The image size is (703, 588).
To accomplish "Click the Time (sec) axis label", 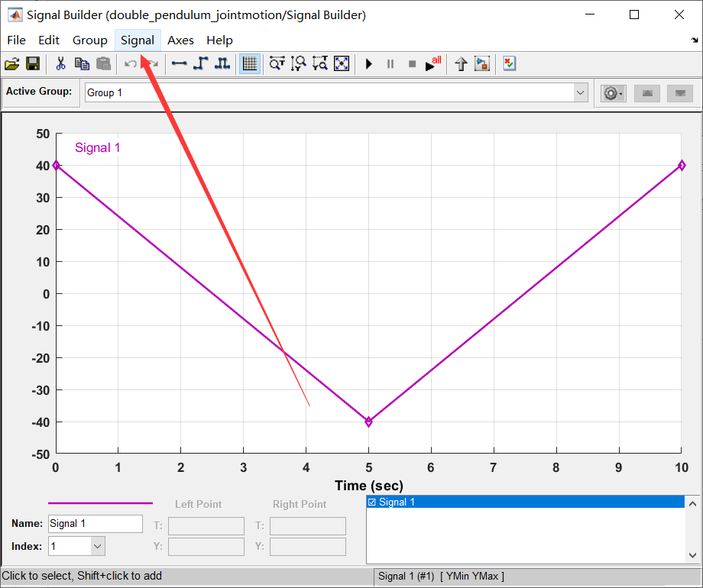I will pos(369,486).
